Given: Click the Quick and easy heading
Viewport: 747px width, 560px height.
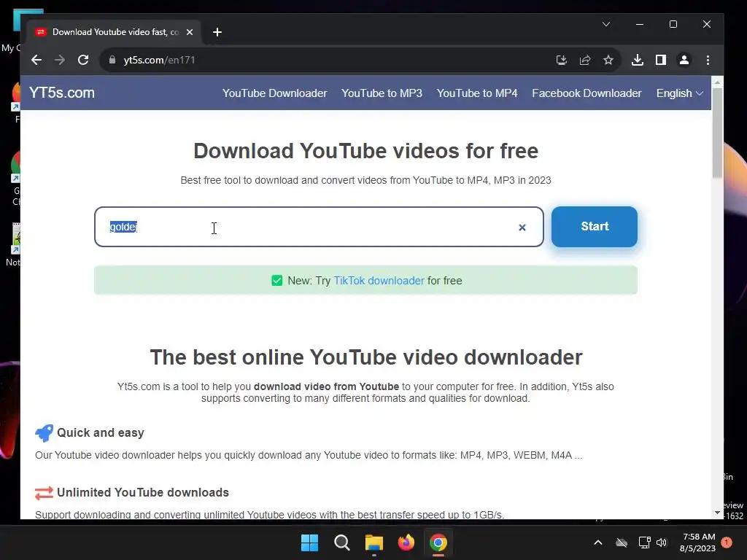Looking at the screenshot, I should 101,433.
